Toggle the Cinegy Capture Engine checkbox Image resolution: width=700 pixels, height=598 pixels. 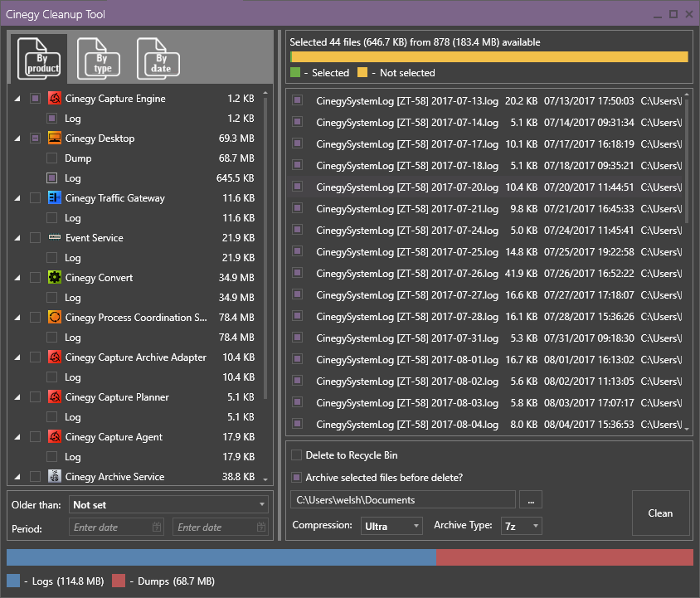36,98
